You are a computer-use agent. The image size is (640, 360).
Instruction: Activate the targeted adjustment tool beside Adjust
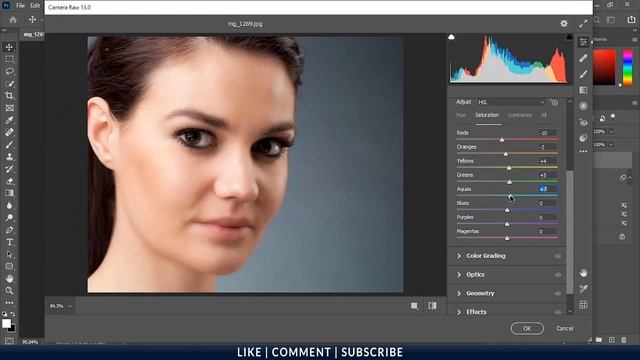555,102
